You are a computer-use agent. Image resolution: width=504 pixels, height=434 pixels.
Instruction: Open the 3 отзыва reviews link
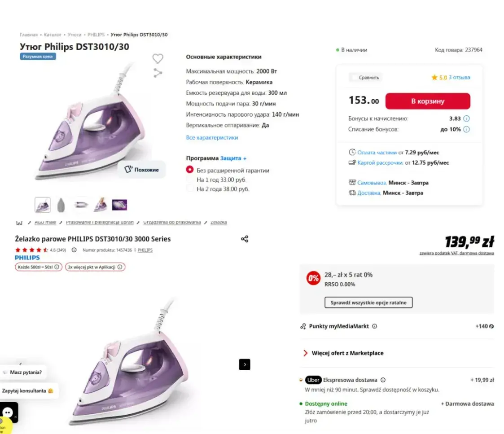(459, 77)
